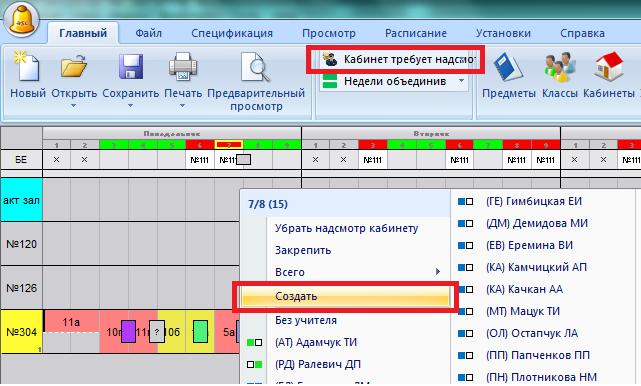Click the Новый (new file) icon
Screen dimensions: 641x386
pyautogui.click(x=27, y=67)
